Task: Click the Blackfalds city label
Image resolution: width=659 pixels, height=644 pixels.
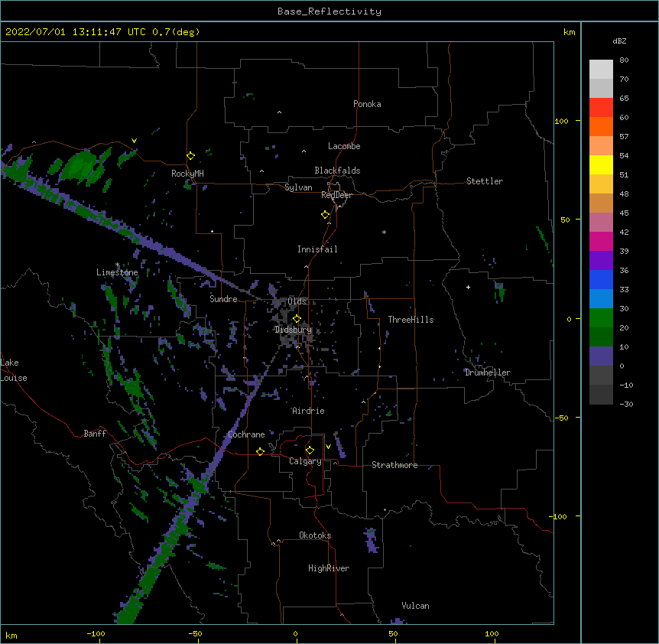Action: [x=337, y=171]
